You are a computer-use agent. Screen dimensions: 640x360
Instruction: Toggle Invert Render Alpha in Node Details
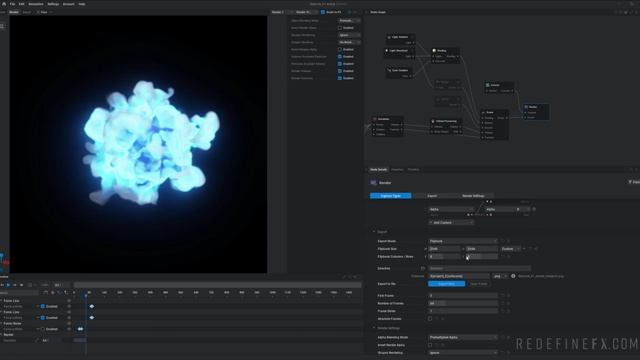pyautogui.click(x=430, y=345)
